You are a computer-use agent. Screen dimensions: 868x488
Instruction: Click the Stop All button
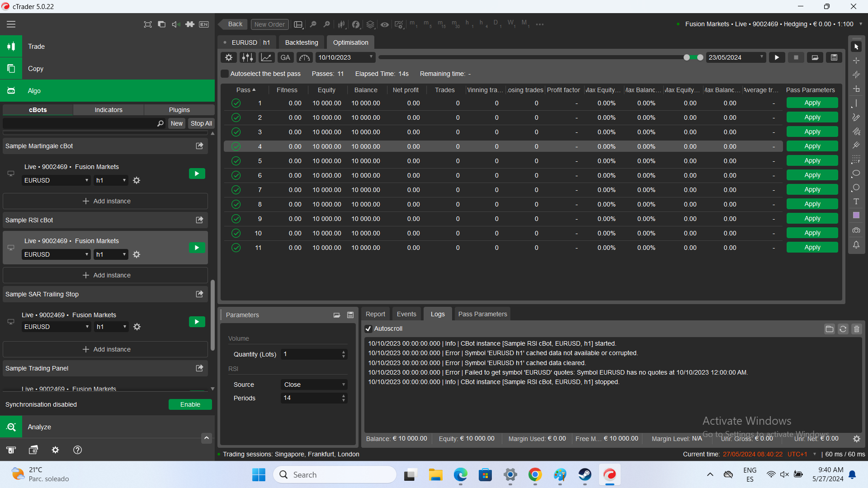[x=201, y=123]
